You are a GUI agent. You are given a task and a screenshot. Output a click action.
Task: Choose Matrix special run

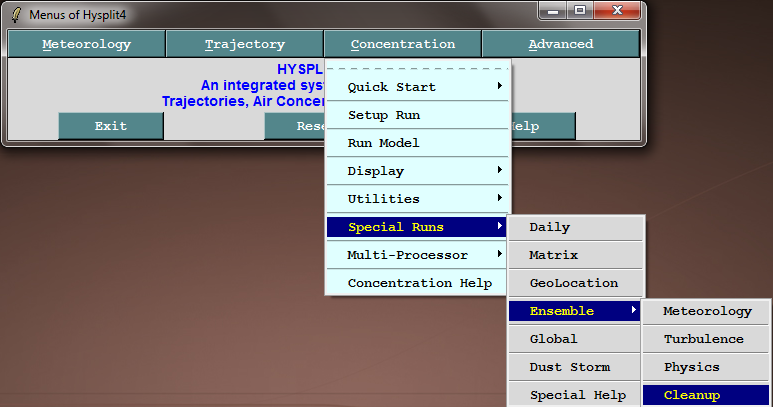click(x=575, y=255)
